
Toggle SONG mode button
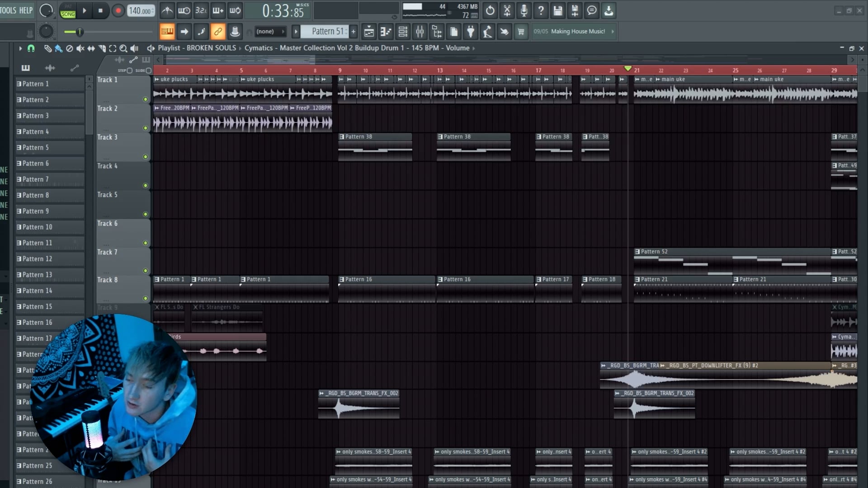point(68,14)
